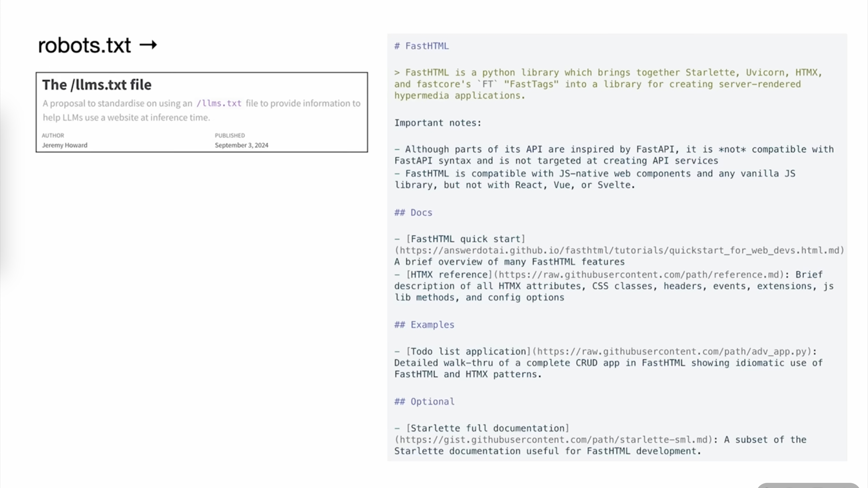Open the FastHTML quick start link text
This screenshot has height=488, width=868.
[466, 239]
